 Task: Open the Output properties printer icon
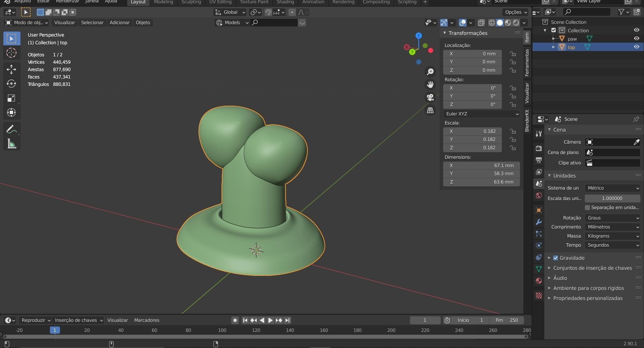tap(539, 160)
